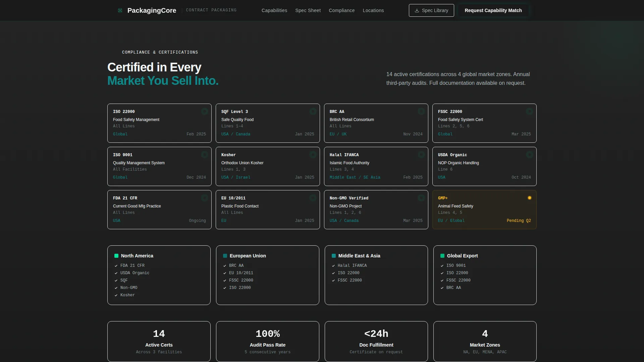
Task: Click the 'Market You Sell Into.' heading
Action: pyautogui.click(x=163, y=81)
